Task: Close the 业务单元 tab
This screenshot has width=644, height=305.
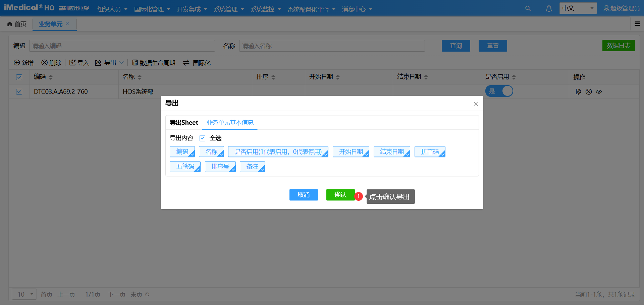Action: point(67,24)
